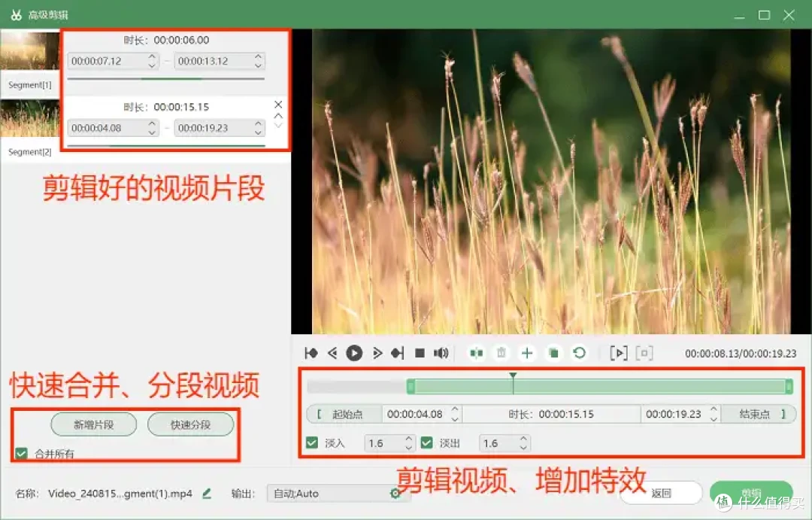Set end point with 结束点 button
812x520 pixels.
point(759,414)
